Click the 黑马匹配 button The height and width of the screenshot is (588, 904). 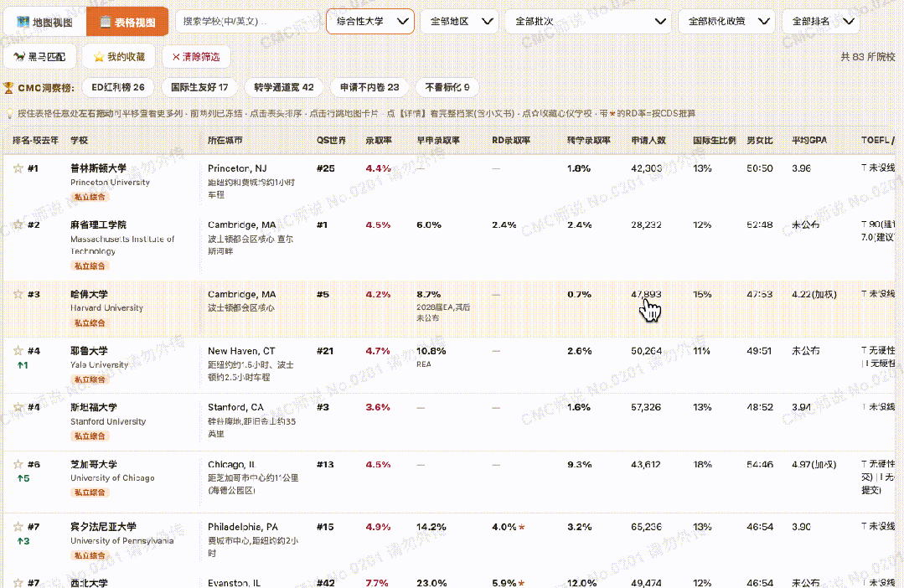(x=39, y=56)
